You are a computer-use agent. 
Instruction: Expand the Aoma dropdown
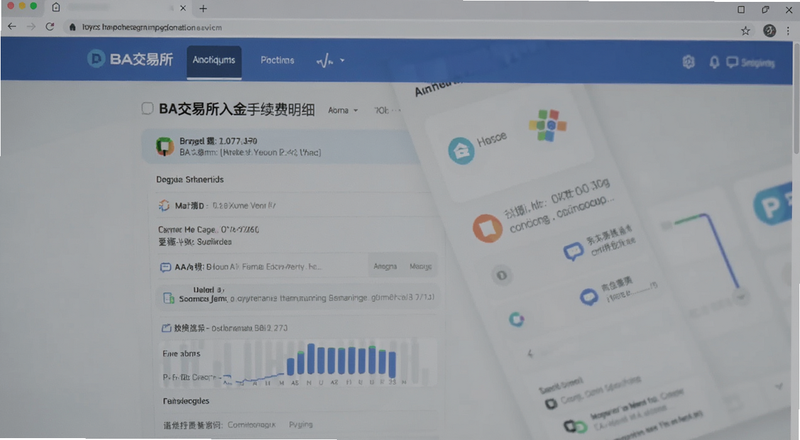[343, 110]
